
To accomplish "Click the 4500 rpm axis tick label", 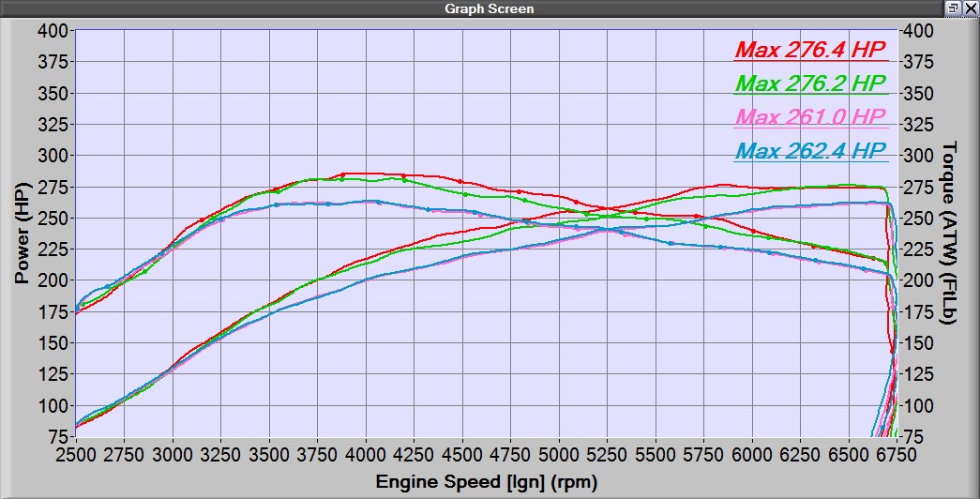I will click(462, 454).
